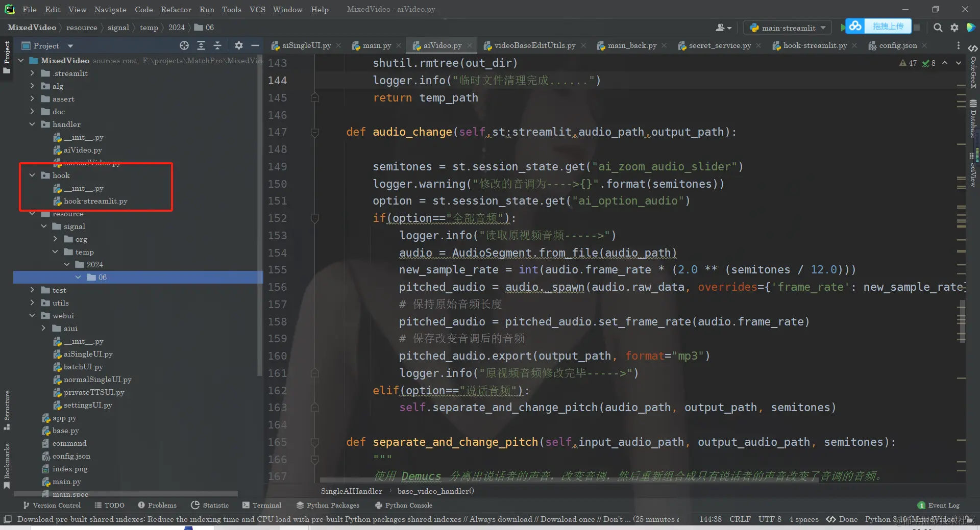Viewport: 980px width, 530px height.
Task: Expand the aiui folder under webui
Action: click(44, 329)
